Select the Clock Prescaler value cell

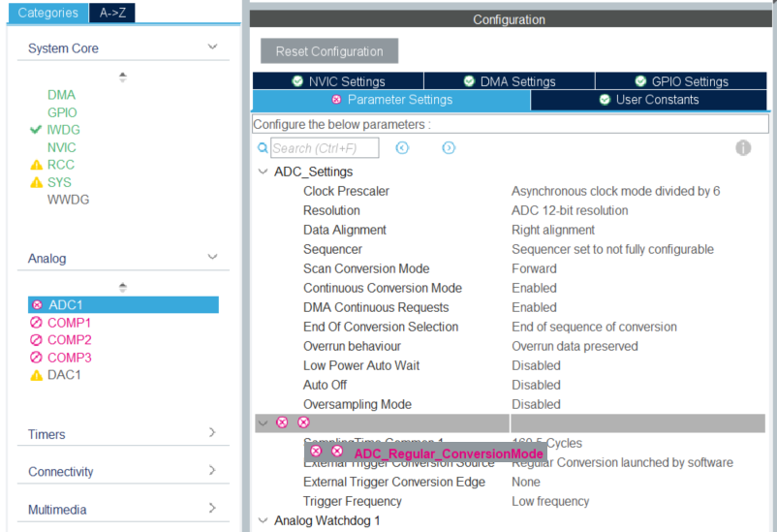(615, 191)
